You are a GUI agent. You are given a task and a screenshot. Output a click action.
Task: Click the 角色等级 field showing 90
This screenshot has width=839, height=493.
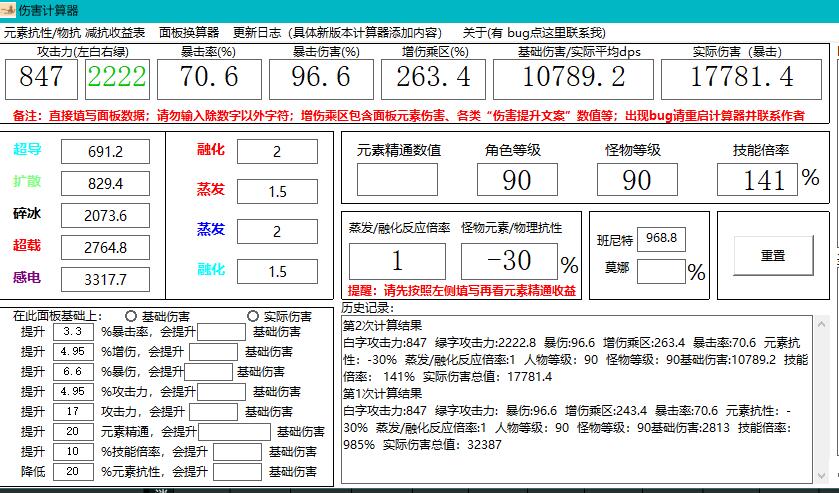click(517, 179)
